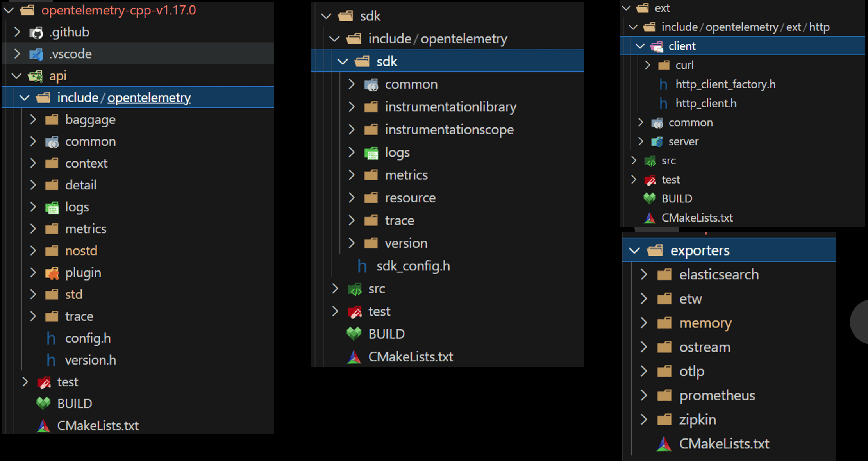Click the green logs folder icon in sdk panel
Viewport: 868px width, 461px height.
point(371,153)
